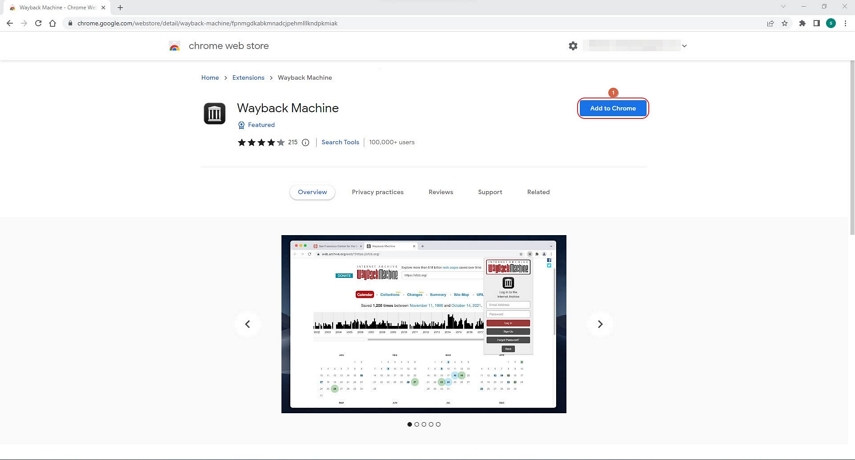Switch to the Support tab
The image size is (855, 460).
click(x=490, y=192)
